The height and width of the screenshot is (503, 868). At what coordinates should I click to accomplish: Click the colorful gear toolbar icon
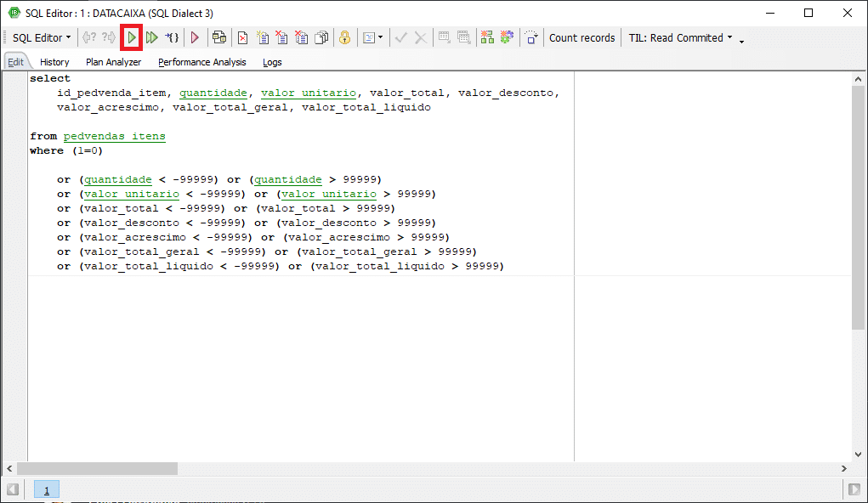pyautogui.click(x=507, y=37)
